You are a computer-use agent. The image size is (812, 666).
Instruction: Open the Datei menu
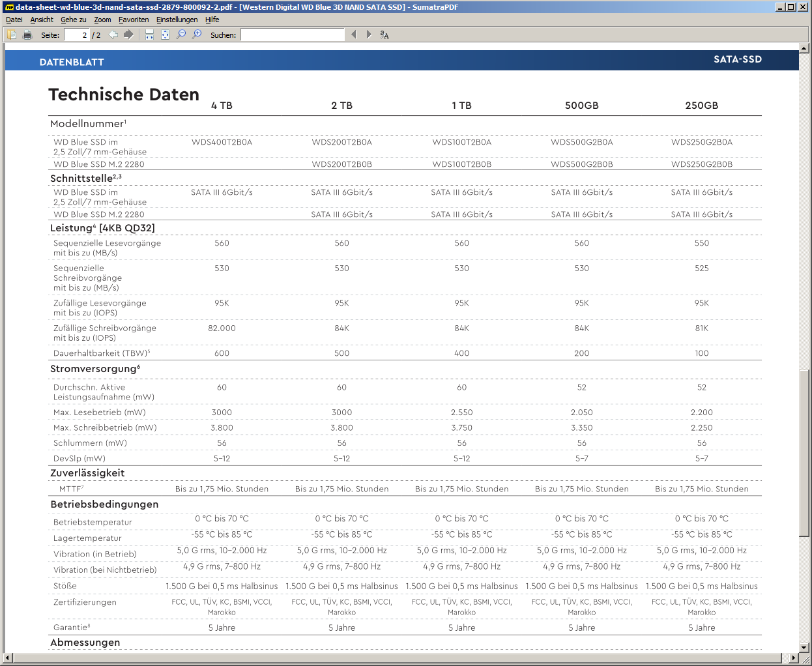coord(14,20)
